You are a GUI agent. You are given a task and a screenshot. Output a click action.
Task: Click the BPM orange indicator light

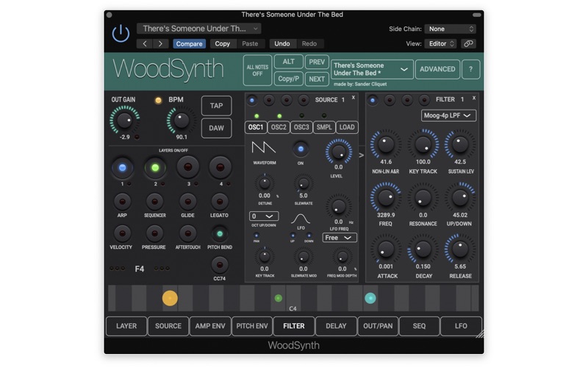tap(158, 100)
